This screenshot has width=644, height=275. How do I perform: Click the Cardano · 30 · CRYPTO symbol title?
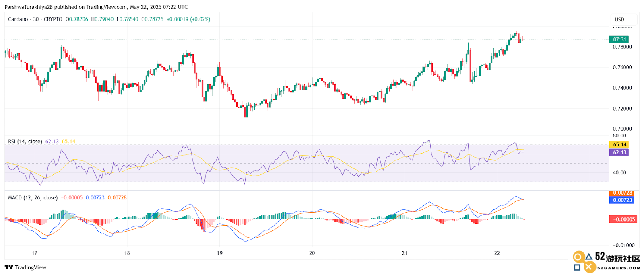(x=35, y=19)
